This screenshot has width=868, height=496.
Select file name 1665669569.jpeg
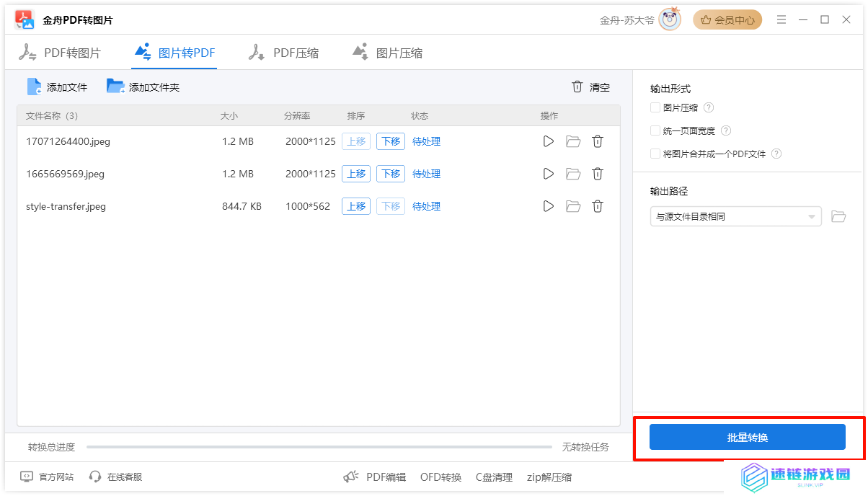coord(65,174)
